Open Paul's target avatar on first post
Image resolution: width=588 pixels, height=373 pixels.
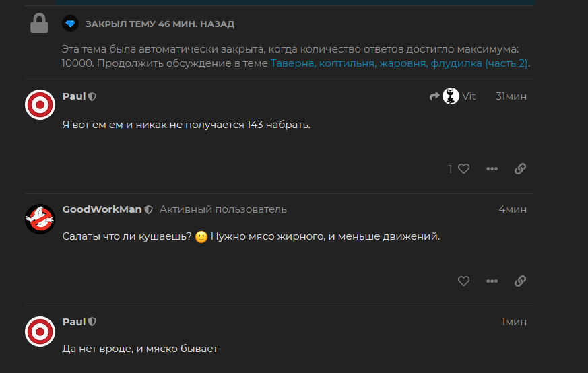pyautogui.click(x=40, y=105)
